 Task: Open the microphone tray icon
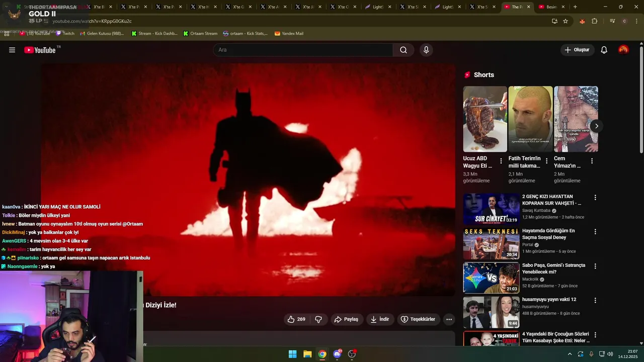click(591, 354)
